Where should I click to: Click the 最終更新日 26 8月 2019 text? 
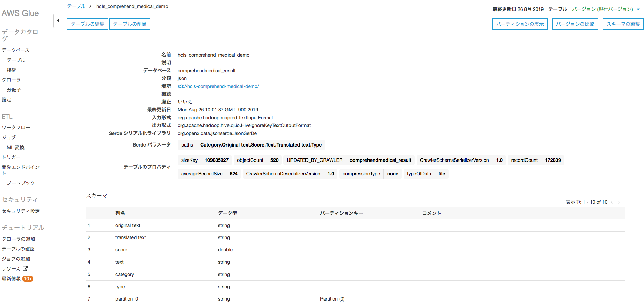click(x=518, y=9)
